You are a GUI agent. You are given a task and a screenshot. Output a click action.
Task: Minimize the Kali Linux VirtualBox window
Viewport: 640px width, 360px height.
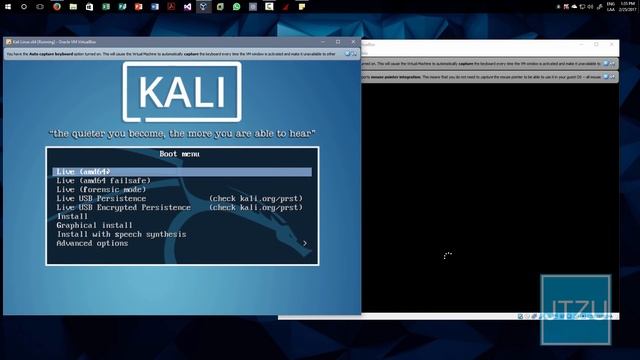click(323, 42)
